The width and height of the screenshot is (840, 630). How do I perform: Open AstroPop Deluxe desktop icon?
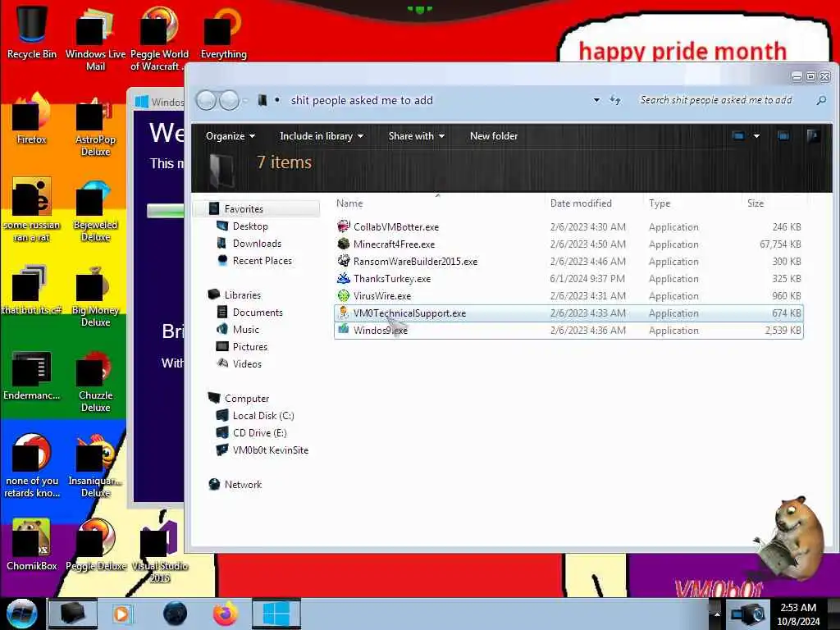[95, 125]
